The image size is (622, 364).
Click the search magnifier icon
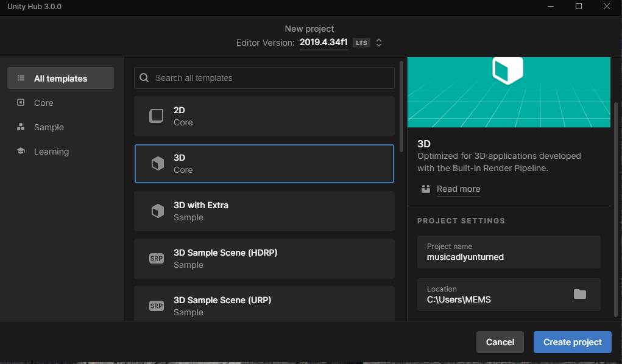point(144,78)
